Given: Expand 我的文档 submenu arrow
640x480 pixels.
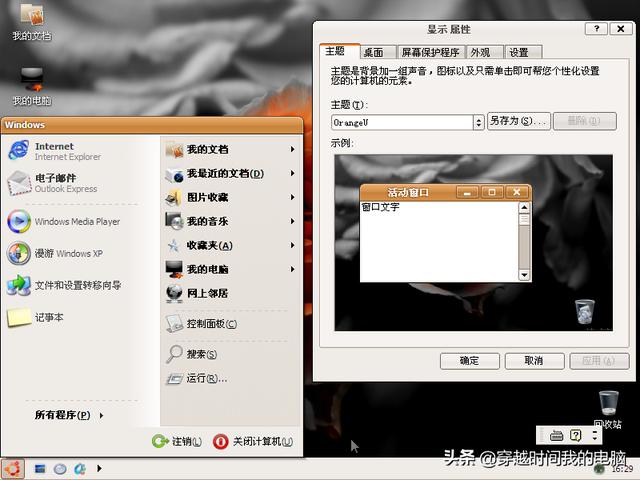Looking at the screenshot, I should (292, 149).
